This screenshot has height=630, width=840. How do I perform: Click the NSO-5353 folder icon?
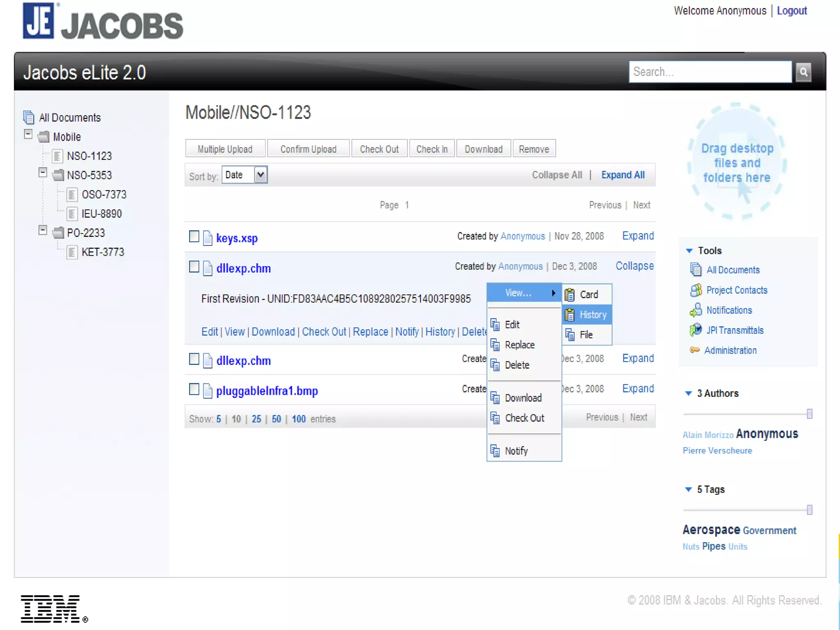coord(58,175)
